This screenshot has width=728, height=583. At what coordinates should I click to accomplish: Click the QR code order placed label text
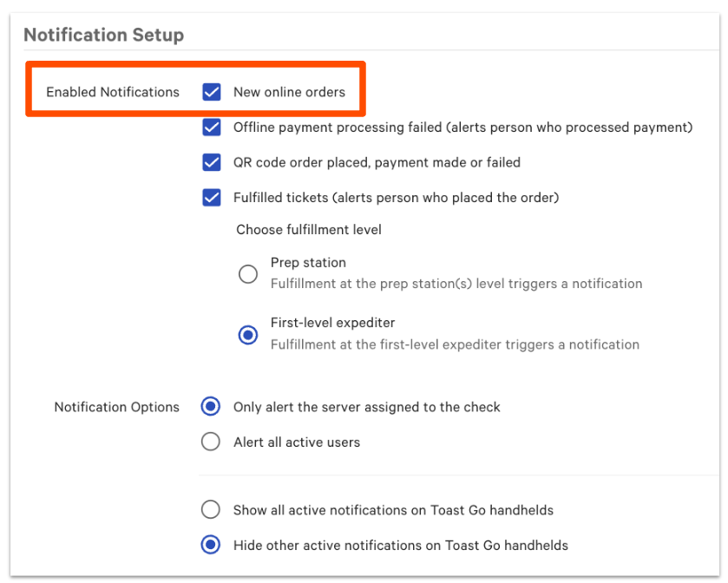tap(377, 162)
